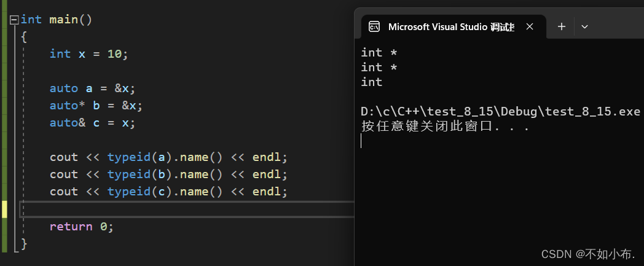Screen dimensions: 644x266
Task: Expand the terminal profile dropdown chevron
Action: [x=584, y=27]
